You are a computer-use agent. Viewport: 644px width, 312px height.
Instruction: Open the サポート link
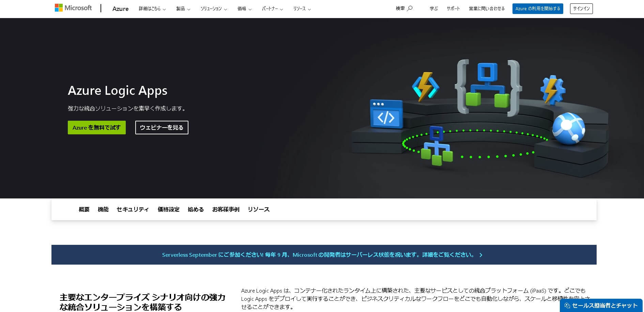coord(453,9)
